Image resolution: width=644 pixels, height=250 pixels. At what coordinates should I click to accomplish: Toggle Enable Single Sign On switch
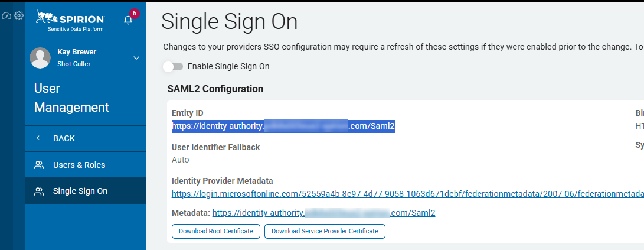173,67
